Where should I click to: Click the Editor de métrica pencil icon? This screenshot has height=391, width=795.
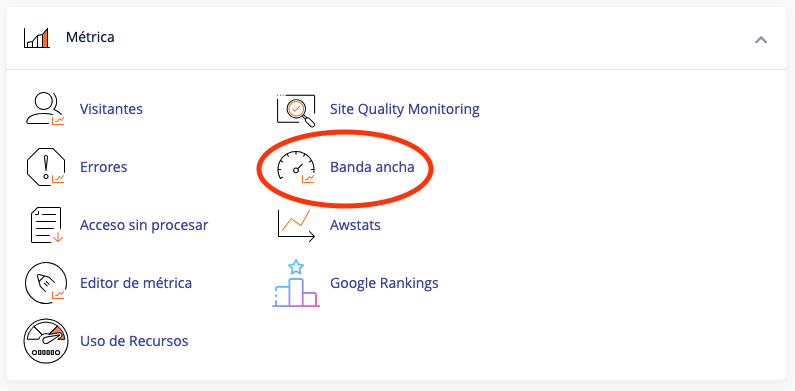pyautogui.click(x=45, y=282)
